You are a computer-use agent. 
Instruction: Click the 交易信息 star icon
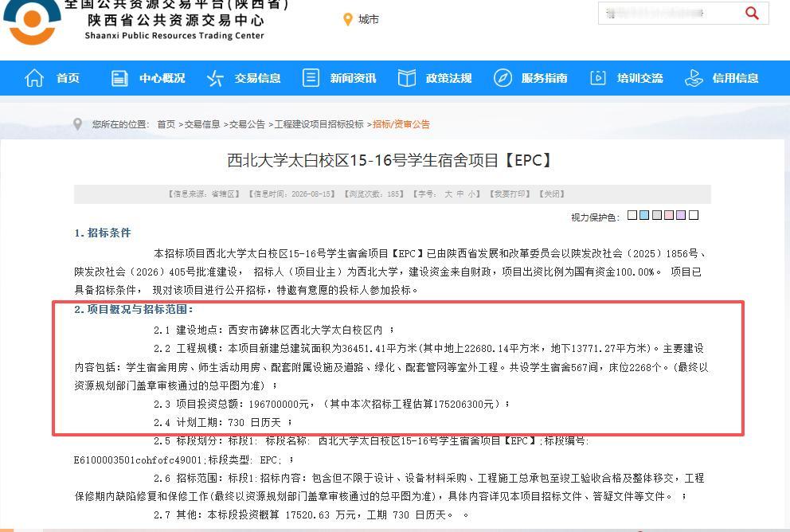(x=215, y=78)
